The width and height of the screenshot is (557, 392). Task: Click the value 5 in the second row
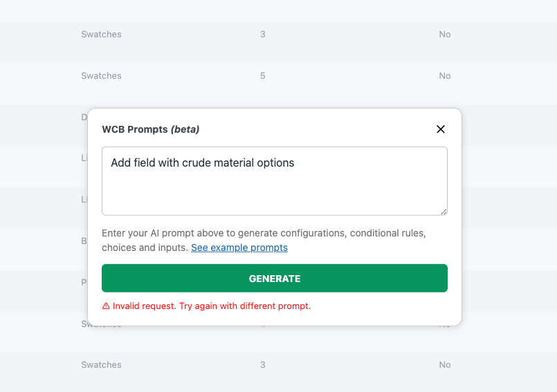click(x=263, y=76)
